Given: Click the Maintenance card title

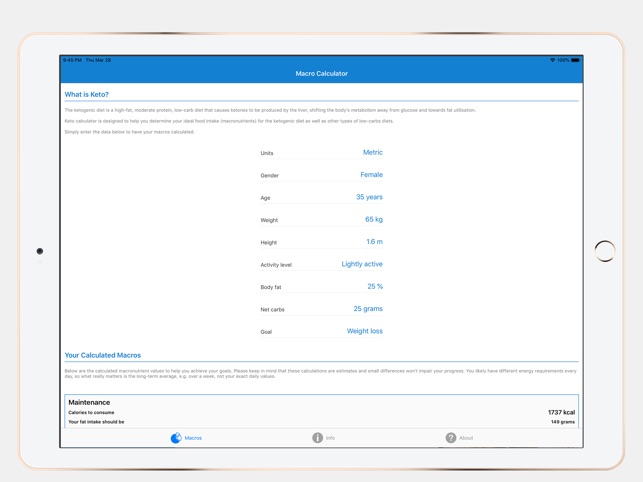Looking at the screenshot, I should [89, 402].
